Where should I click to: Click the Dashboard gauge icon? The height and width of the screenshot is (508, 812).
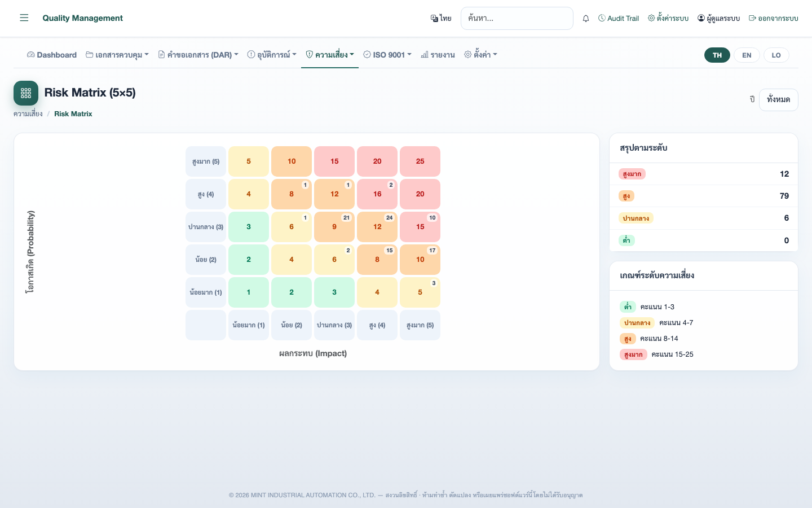pyautogui.click(x=31, y=55)
